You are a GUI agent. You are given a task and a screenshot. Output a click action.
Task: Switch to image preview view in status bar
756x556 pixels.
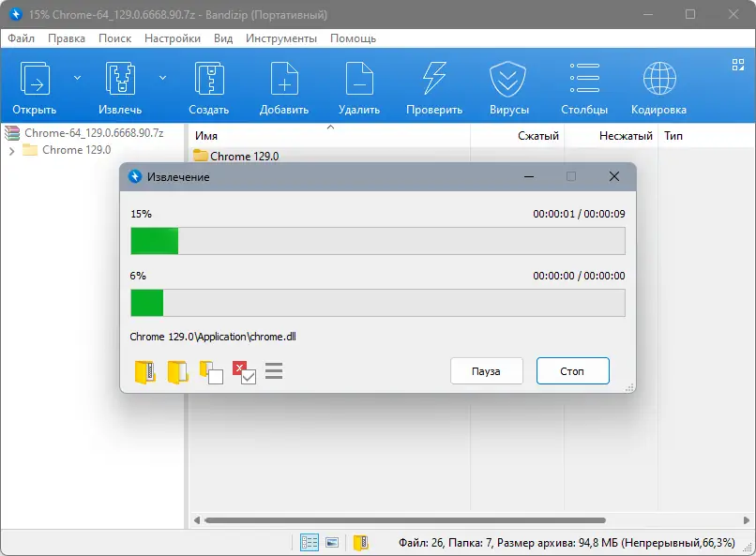coord(332,543)
